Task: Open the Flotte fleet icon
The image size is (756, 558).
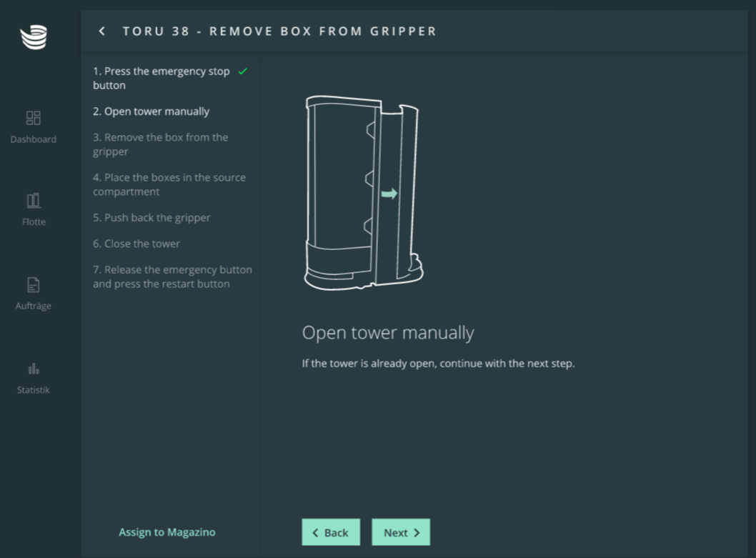Action: click(x=34, y=201)
